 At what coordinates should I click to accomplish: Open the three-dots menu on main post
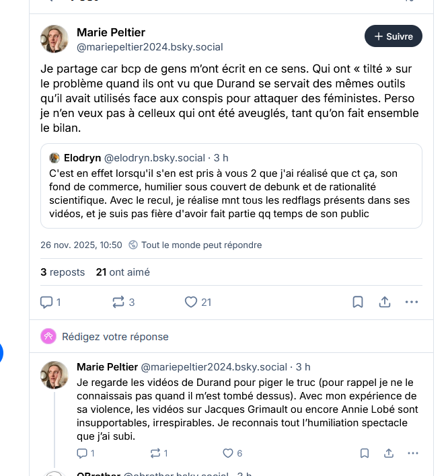(x=412, y=302)
